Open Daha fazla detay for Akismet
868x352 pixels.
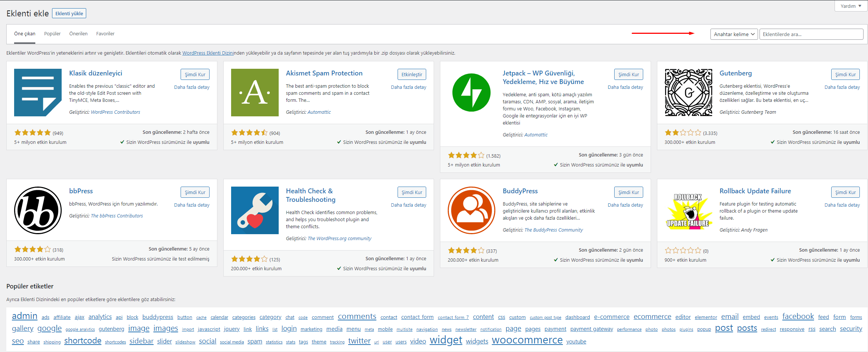pos(408,87)
